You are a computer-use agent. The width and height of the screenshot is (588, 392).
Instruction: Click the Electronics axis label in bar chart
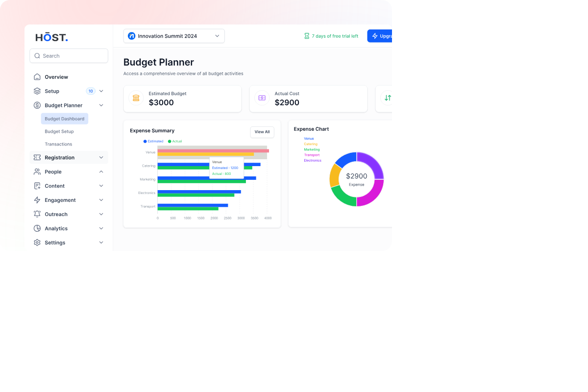[x=147, y=193]
